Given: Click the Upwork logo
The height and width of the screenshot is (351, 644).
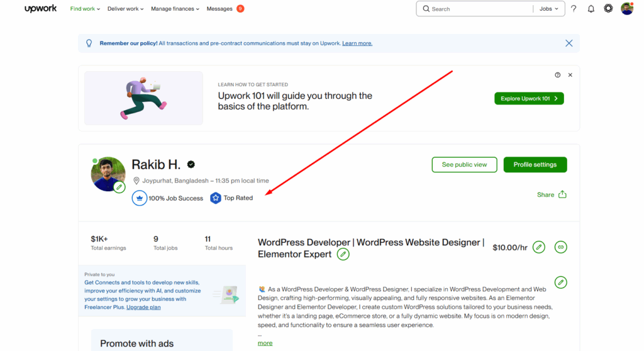Looking at the screenshot, I should point(40,9).
